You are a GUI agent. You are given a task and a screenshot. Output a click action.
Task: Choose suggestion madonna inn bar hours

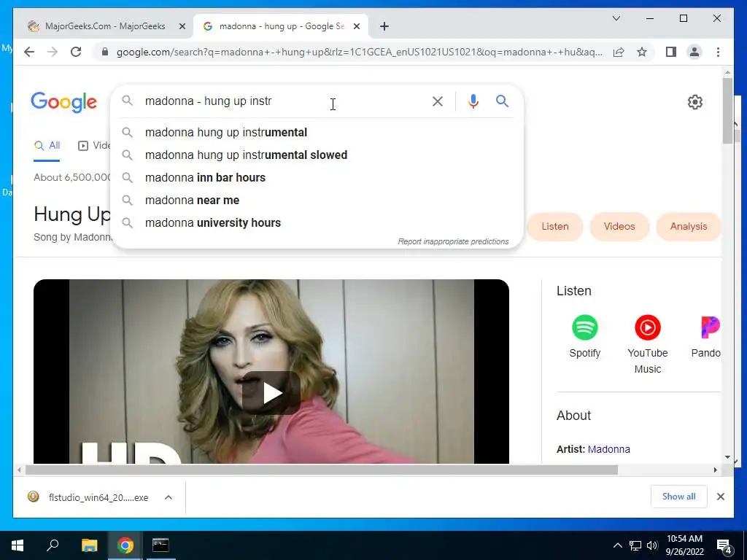tap(317, 178)
